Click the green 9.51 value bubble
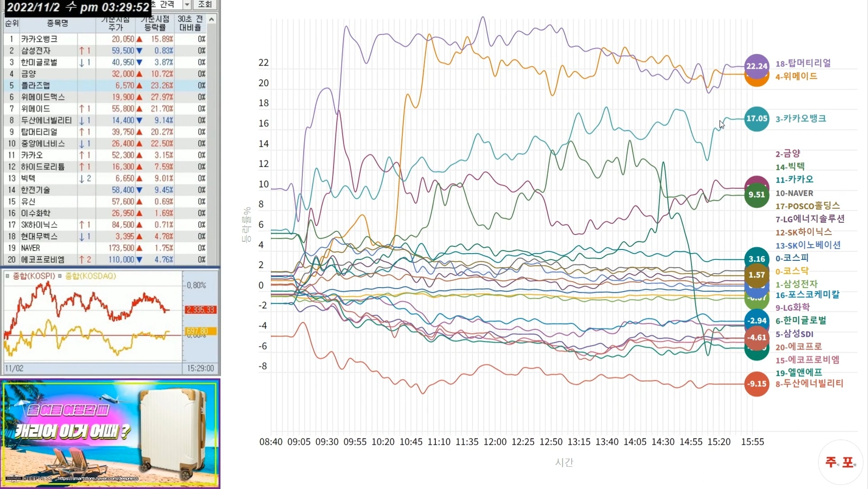 coord(757,195)
